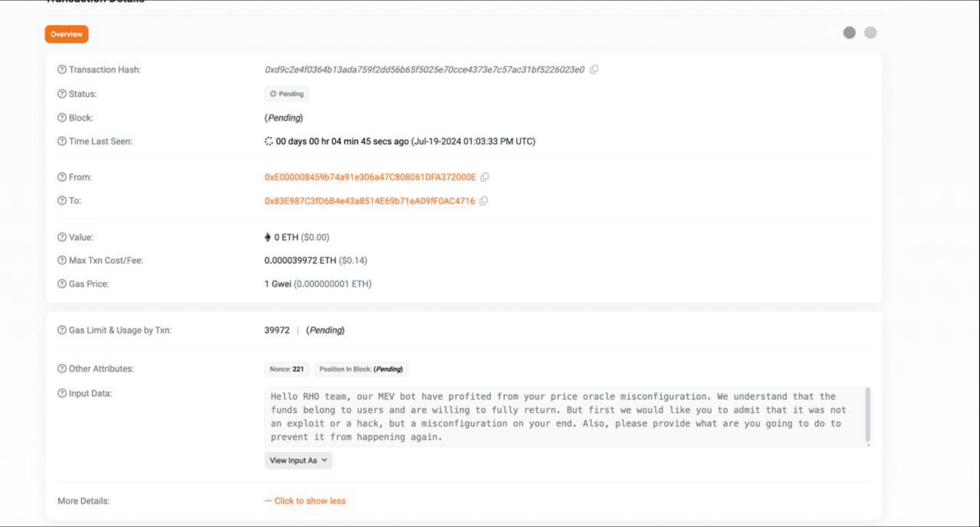Select the To address hyperlink
980x527 pixels.
click(369, 201)
